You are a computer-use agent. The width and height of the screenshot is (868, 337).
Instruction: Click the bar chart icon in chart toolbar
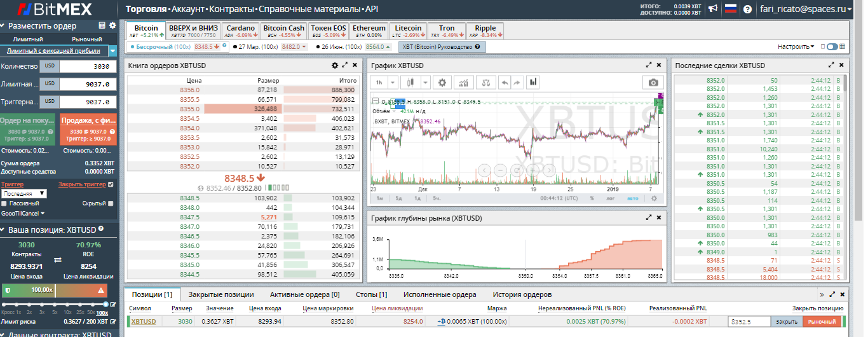[533, 82]
